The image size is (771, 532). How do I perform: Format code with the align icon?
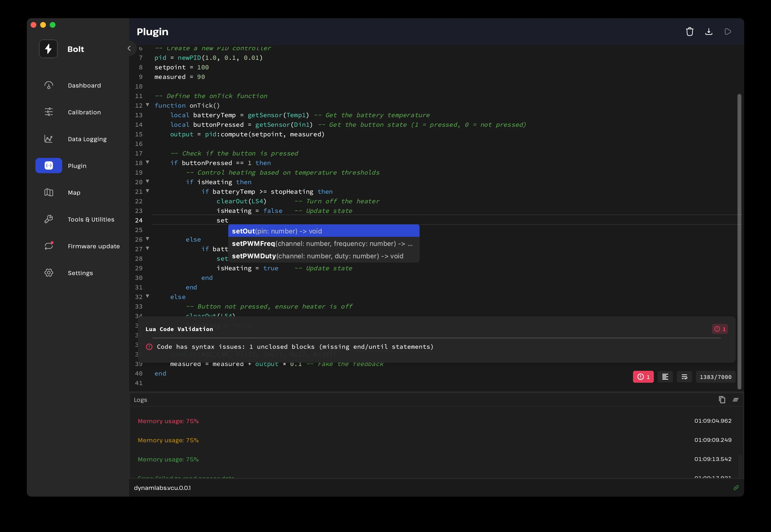click(x=665, y=377)
